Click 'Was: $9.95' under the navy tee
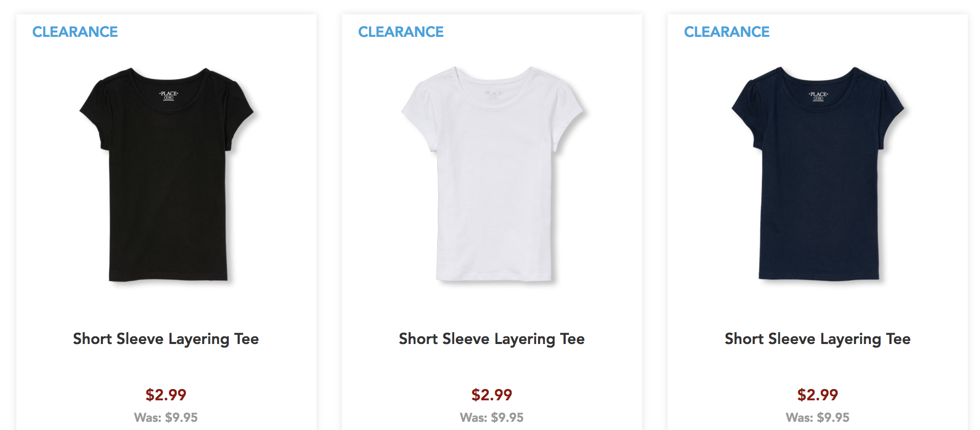Viewport: 980px width, 430px height. (818, 418)
